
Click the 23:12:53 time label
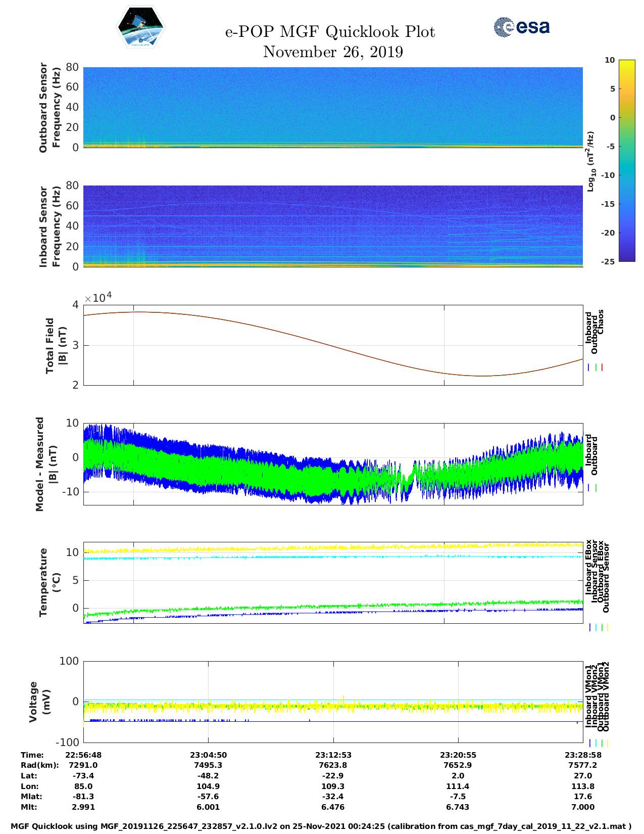[333, 755]
